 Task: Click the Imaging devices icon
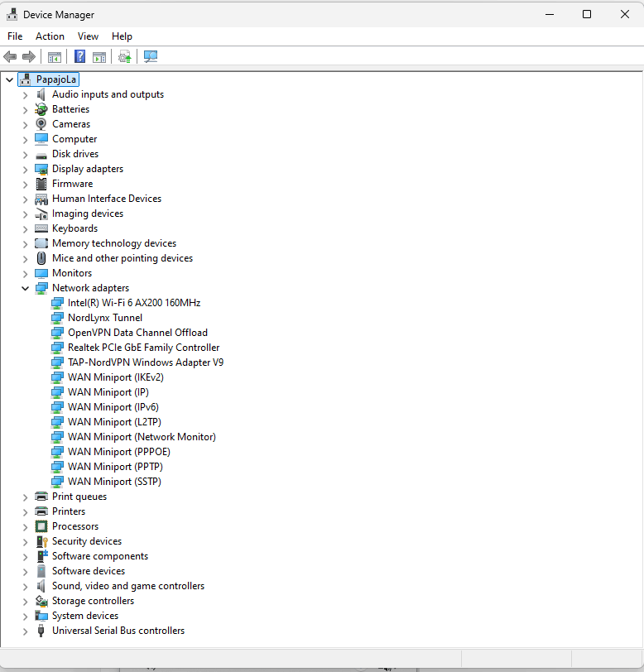click(41, 214)
